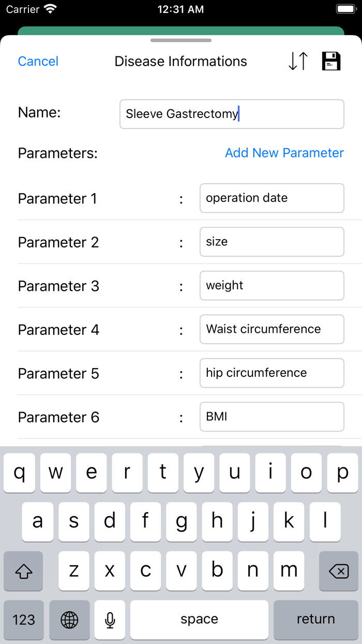Select the operation date field for Parameter 1
The image size is (362, 644).
coord(271,198)
